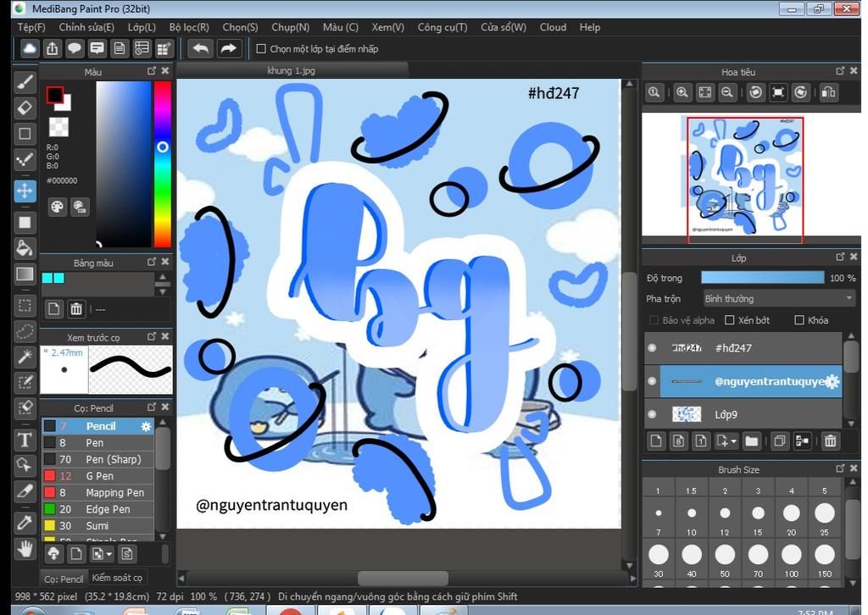Toggle the 'Bảo vệ alpha' checkbox
This screenshot has width=868, height=615.
click(x=654, y=320)
